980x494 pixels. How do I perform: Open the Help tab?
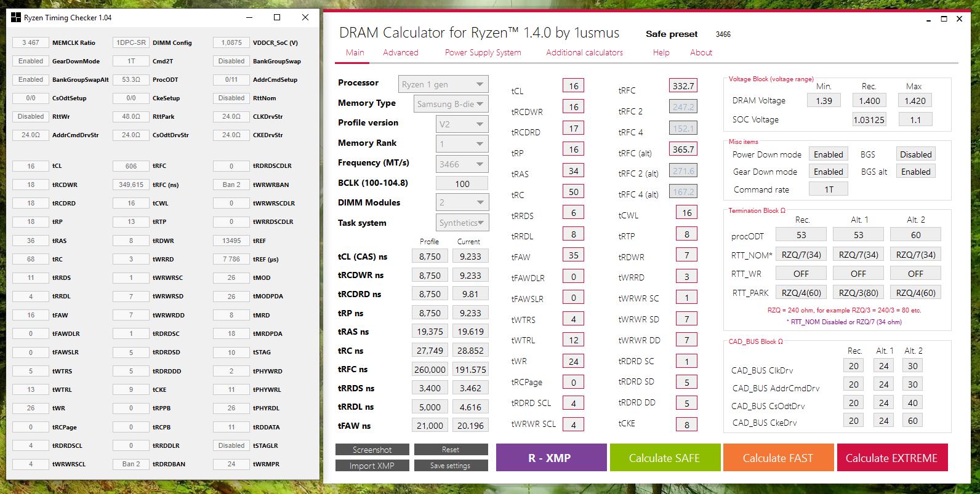tap(661, 53)
